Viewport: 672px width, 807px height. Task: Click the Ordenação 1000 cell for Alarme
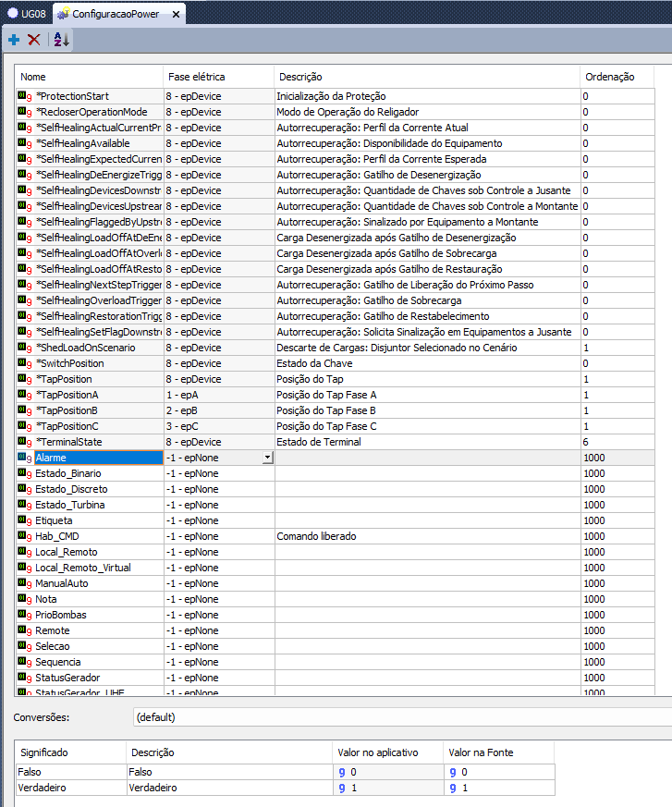(617, 458)
